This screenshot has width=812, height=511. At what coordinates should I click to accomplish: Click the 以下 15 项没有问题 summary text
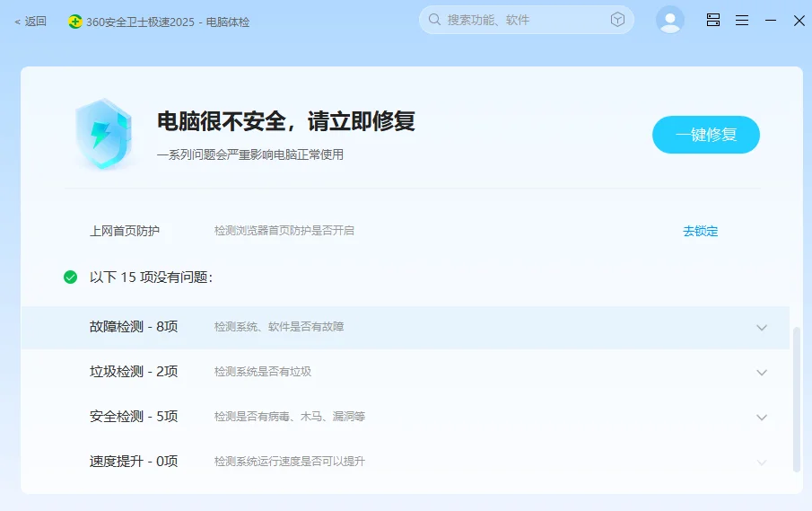tap(151, 278)
